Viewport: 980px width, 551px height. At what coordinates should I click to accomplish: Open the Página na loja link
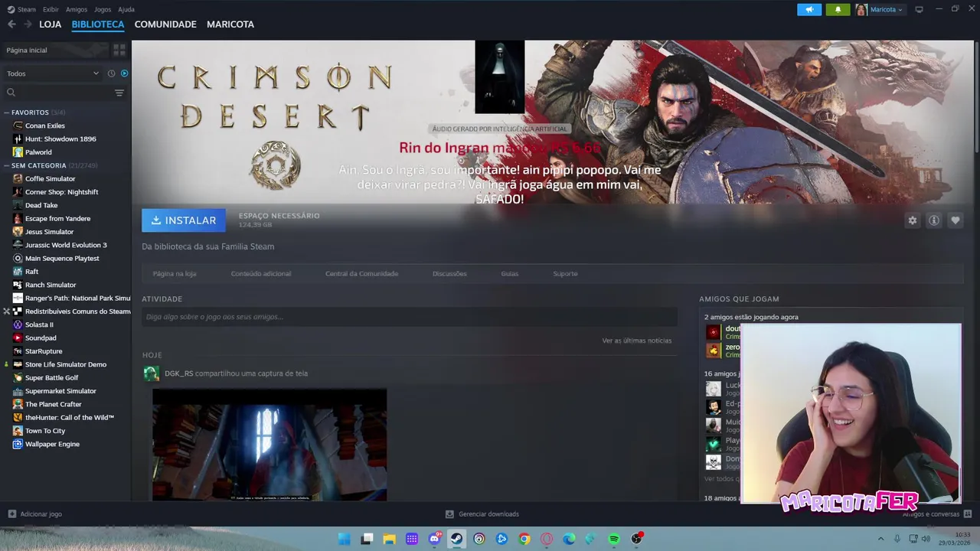[x=175, y=274]
